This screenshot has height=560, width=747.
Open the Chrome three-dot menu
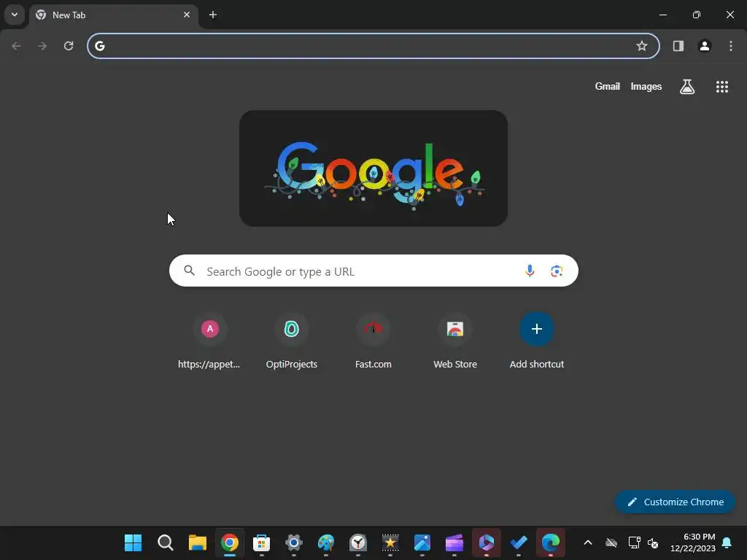point(731,46)
